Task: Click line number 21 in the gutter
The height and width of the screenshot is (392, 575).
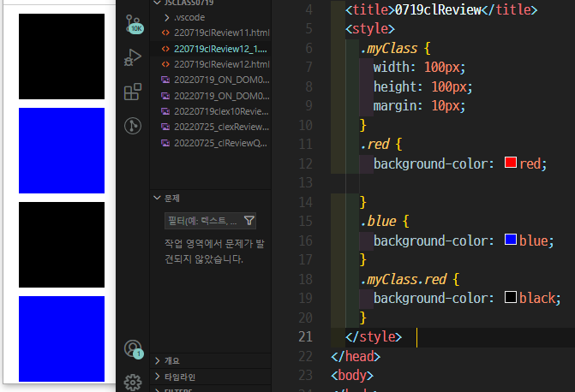Action: pyautogui.click(x=305, y=336)
